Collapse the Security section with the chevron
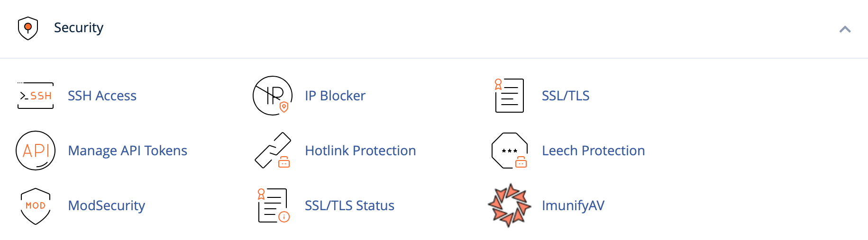The height and width of the screenshot is (240, 868). tap(845, 29)
